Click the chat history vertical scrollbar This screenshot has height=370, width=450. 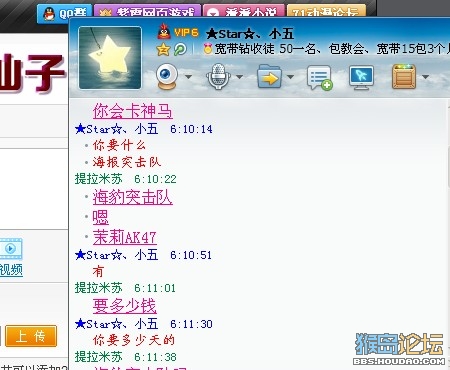pos(448,167)
